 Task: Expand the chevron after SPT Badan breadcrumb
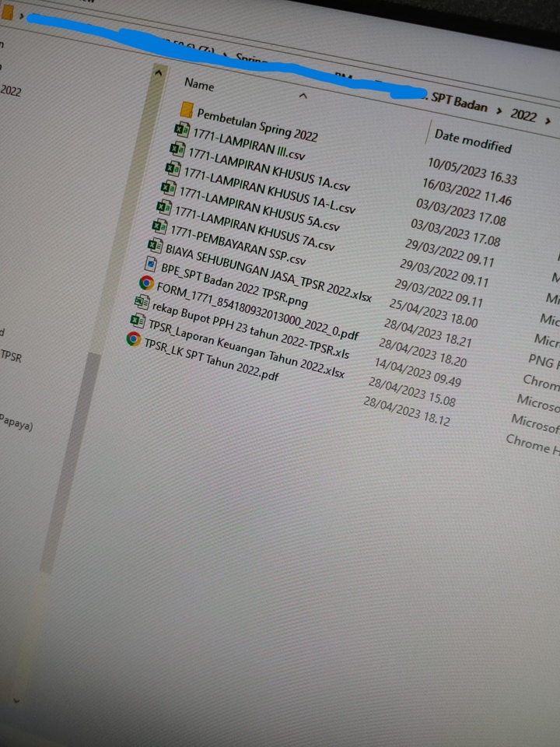coord(499,111)
